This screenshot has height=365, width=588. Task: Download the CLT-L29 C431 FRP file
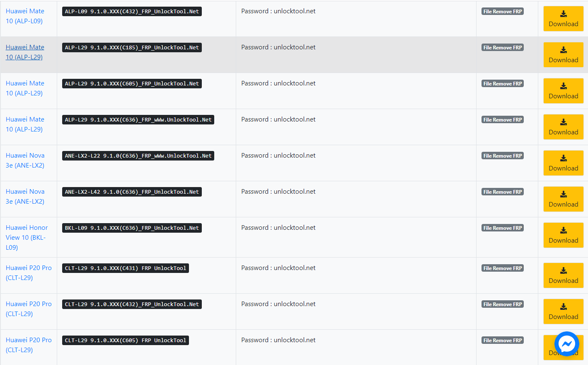coord(563,275)
